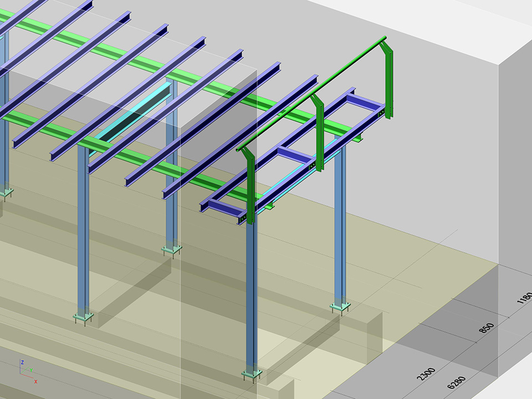Click base plate of front-most column
Viewport: 532px width, 399px height.
coord(252,376)
